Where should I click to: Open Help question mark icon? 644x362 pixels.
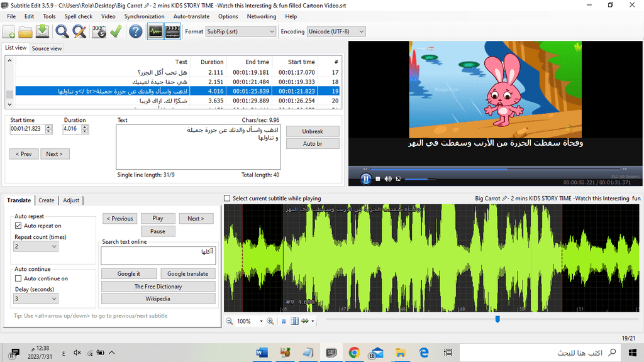coord(136,31)
